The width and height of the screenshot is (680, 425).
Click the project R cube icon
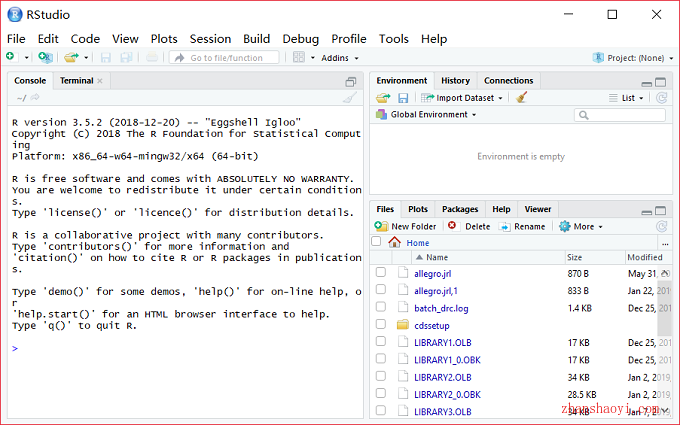598,57
